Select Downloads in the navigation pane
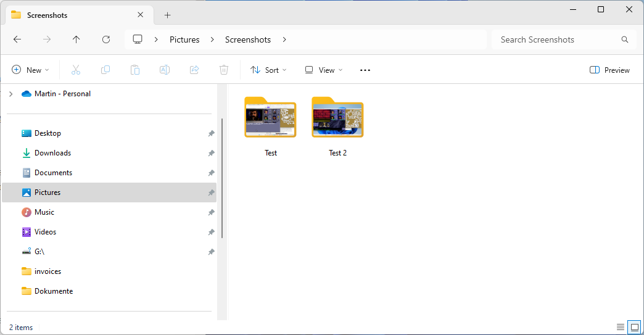The width and height of the screenshot is (644, 335). click(52, 153)
